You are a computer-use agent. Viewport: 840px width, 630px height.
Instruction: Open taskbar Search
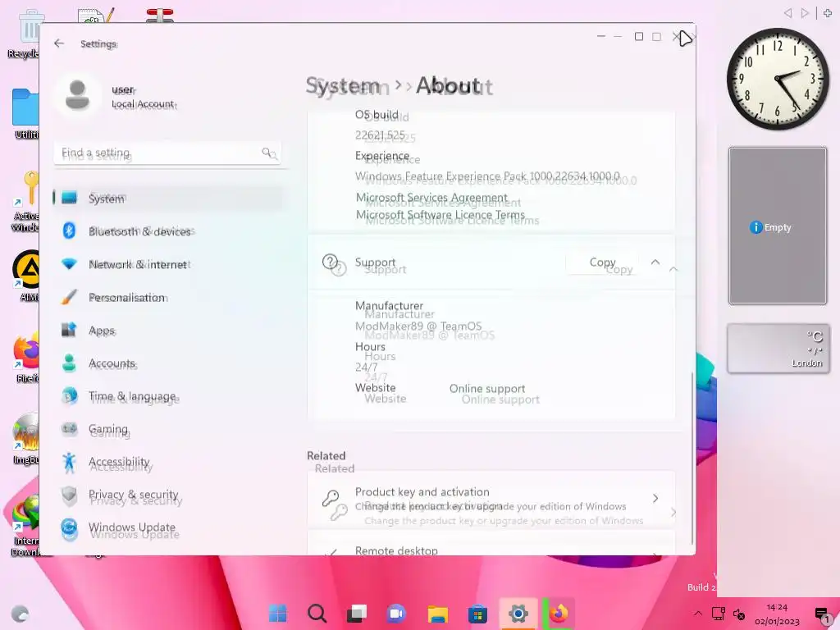coord(317,614)
